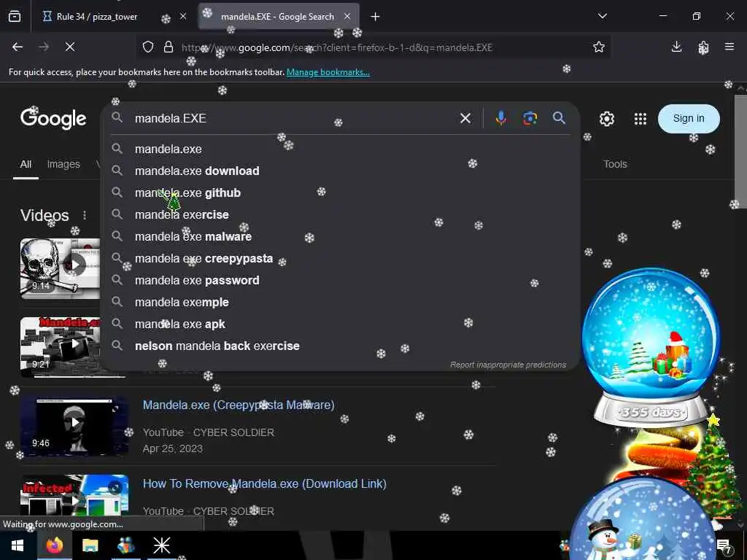
Task: Open File Explorer from the taskbar
Action: click(x=90, y=545)
